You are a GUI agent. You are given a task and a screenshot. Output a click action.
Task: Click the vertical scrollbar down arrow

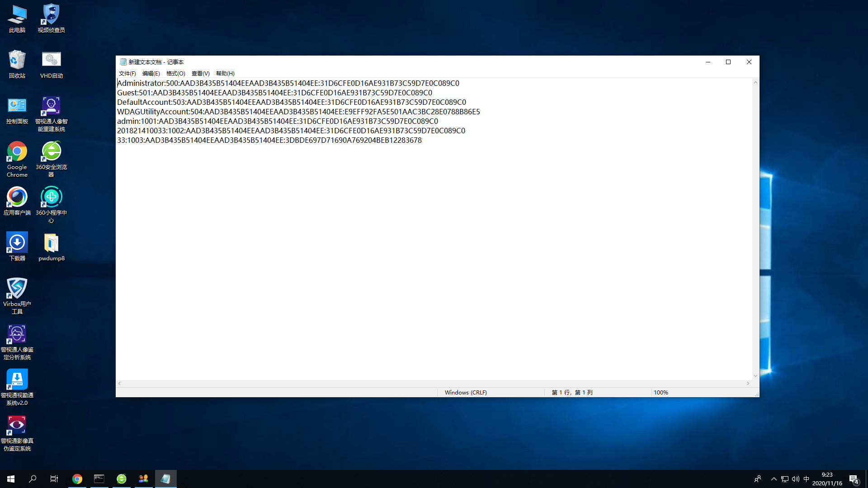click(755, 376)
